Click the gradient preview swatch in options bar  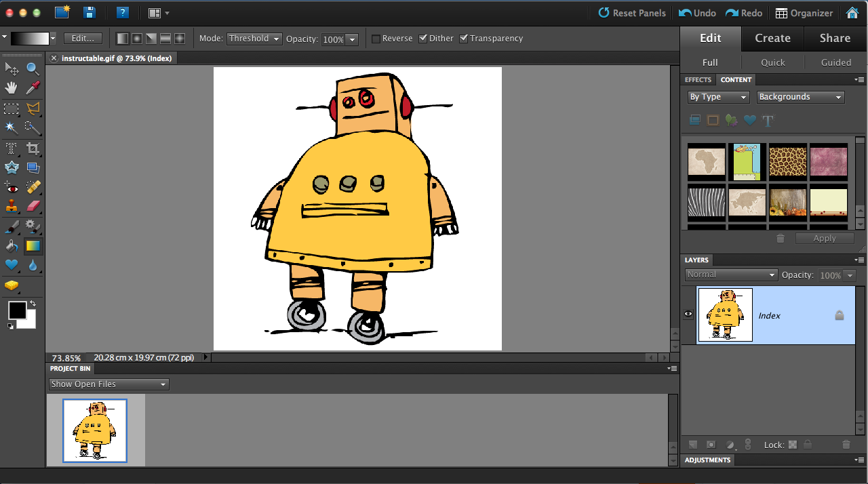coord(28,39)
